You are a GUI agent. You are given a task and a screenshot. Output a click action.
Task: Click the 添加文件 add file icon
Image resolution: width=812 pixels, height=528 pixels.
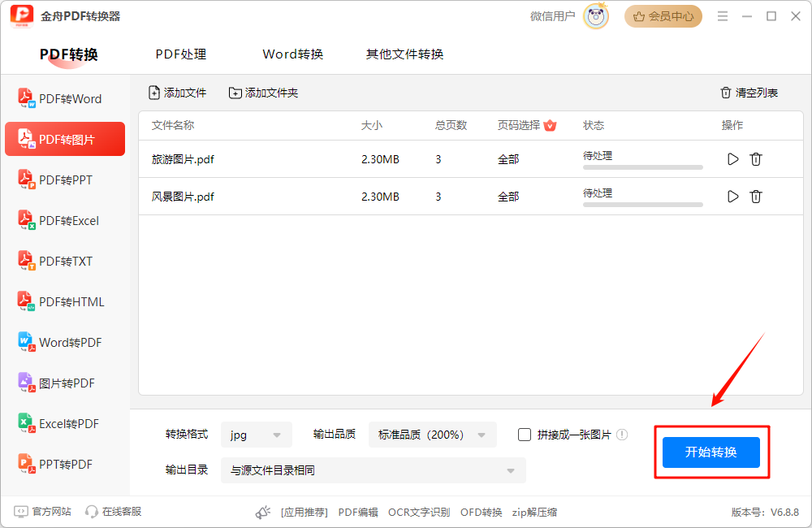point(153,93)
